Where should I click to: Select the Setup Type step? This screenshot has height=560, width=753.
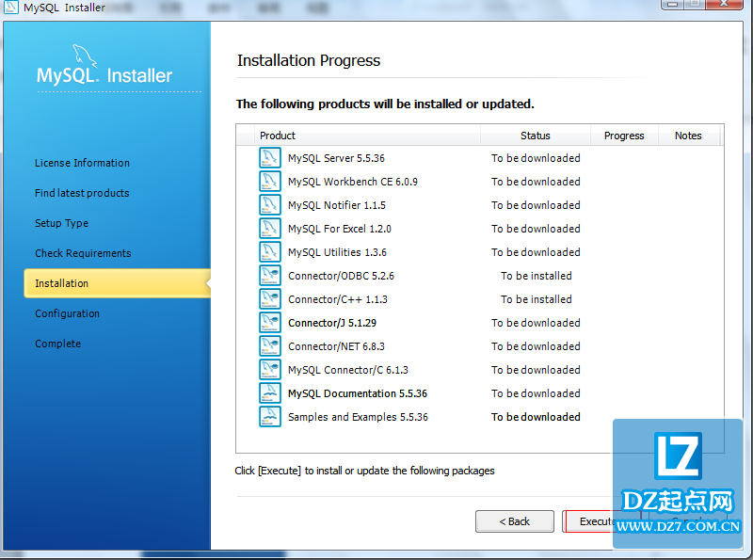[61, 223]
